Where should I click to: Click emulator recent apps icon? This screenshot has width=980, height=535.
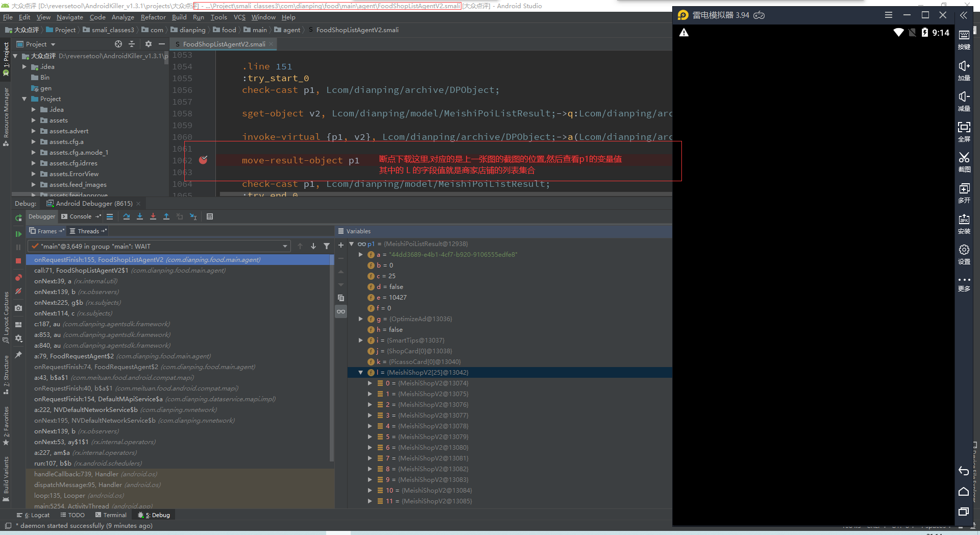point(964,512)
